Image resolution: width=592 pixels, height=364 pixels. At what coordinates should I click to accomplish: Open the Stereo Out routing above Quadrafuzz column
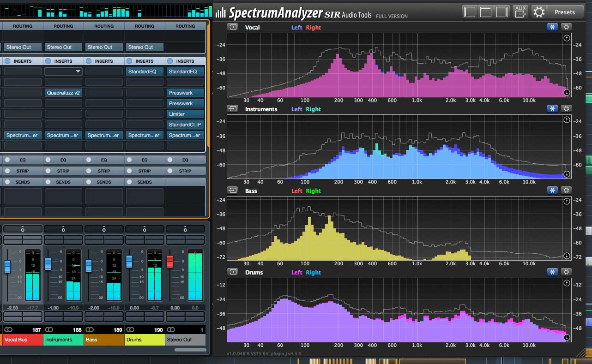[63, 47]
